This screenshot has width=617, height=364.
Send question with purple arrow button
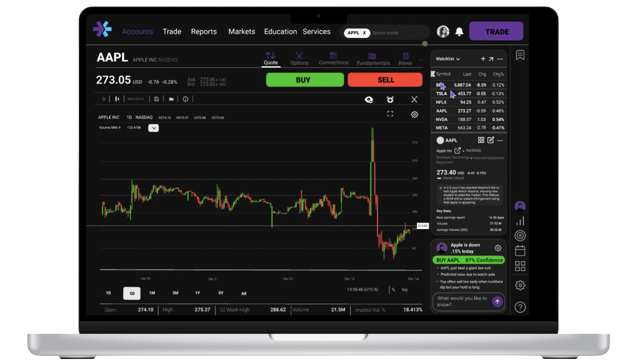click(x=497, y=302)
